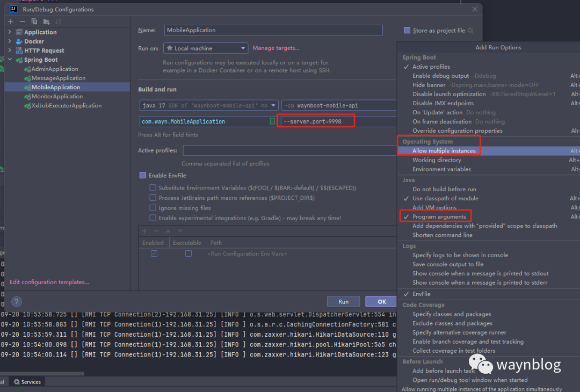Sort configurations alphabetically icon
The image size is (580, 392).
pyautogui.click(x=58, y=21)
